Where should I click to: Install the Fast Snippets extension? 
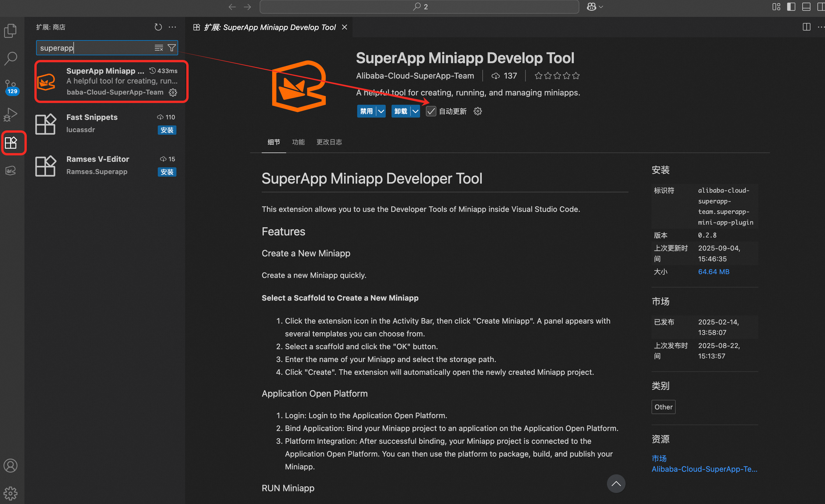tap(167, 130)
